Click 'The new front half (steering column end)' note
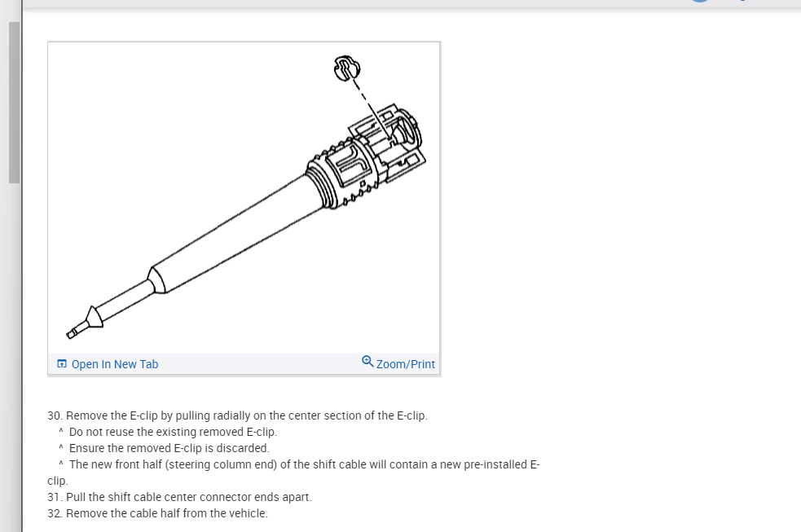The image size is (801, 532). coord(293,473)
